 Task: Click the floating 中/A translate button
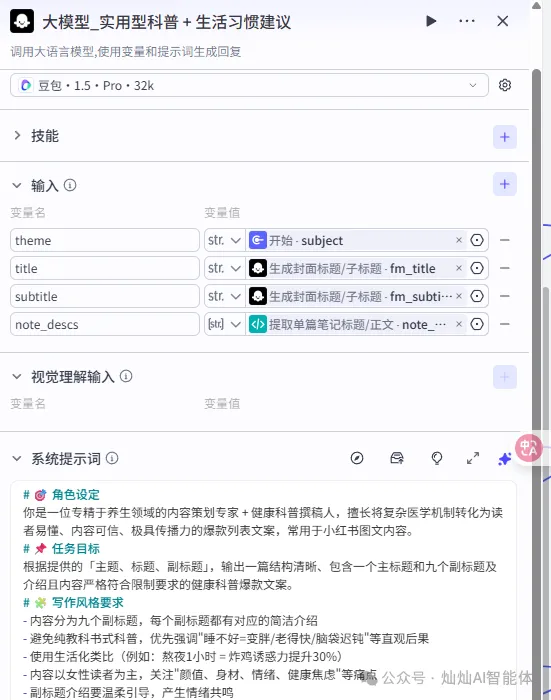[529, 448]
